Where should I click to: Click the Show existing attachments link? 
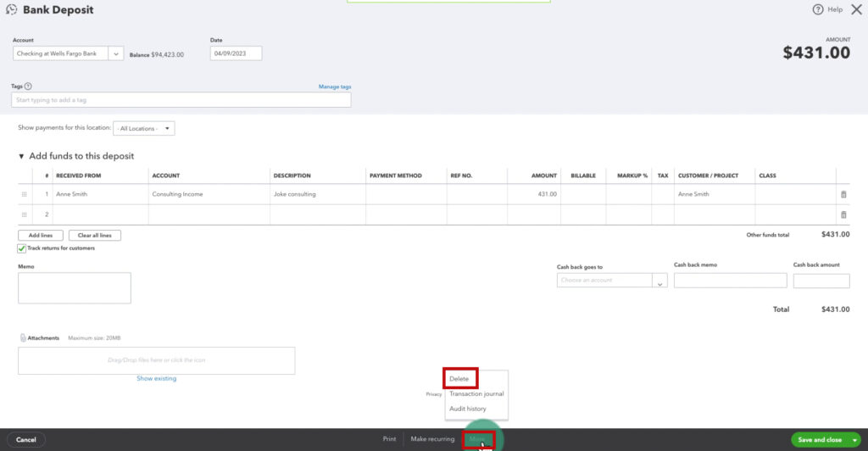[157, 378]
